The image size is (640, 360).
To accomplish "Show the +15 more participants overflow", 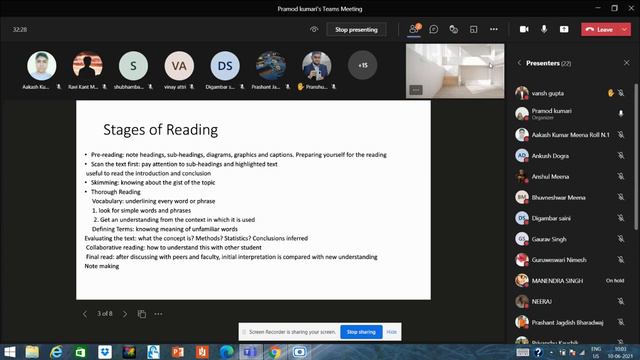I will 362,65.
